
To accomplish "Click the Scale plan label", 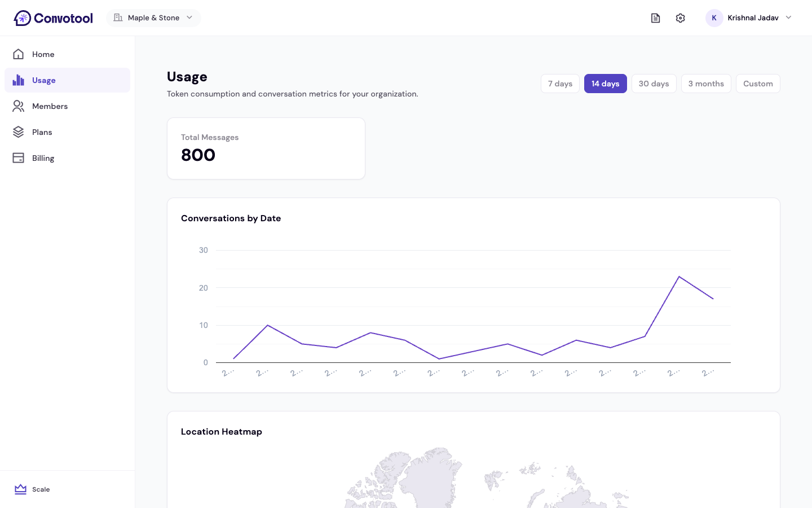I will point(41,489).
